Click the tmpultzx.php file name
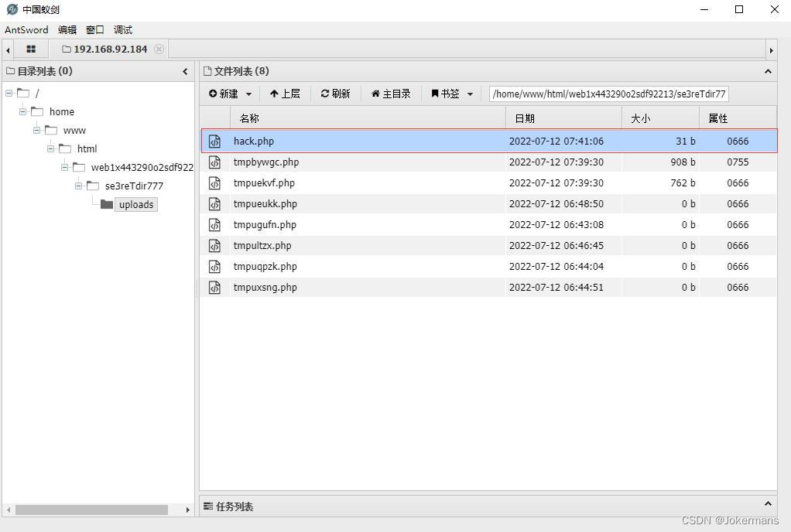Viewport: 791px width, 532px height. click(262, 246)
